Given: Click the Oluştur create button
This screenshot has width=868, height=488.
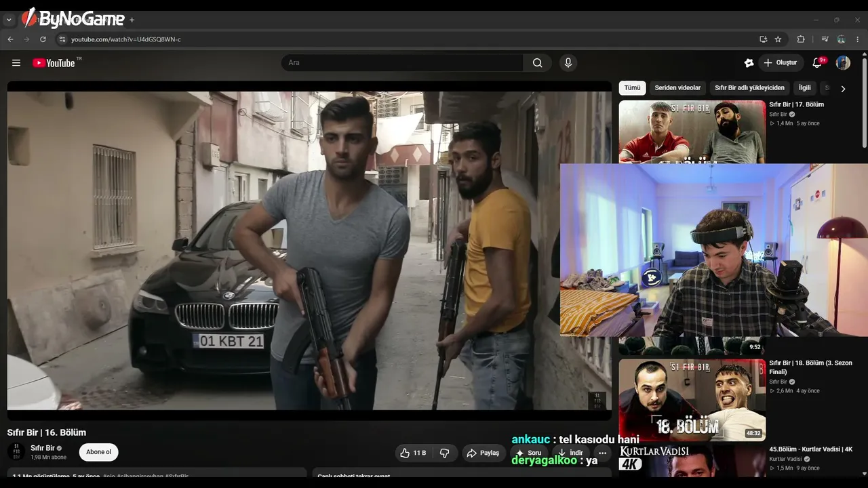Looking at the screenshot, I should [781, 63].
